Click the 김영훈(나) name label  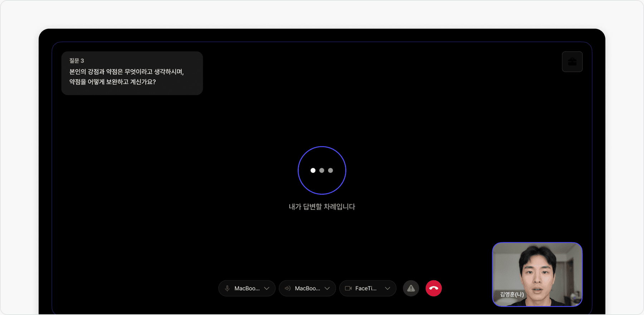point(512,294)
